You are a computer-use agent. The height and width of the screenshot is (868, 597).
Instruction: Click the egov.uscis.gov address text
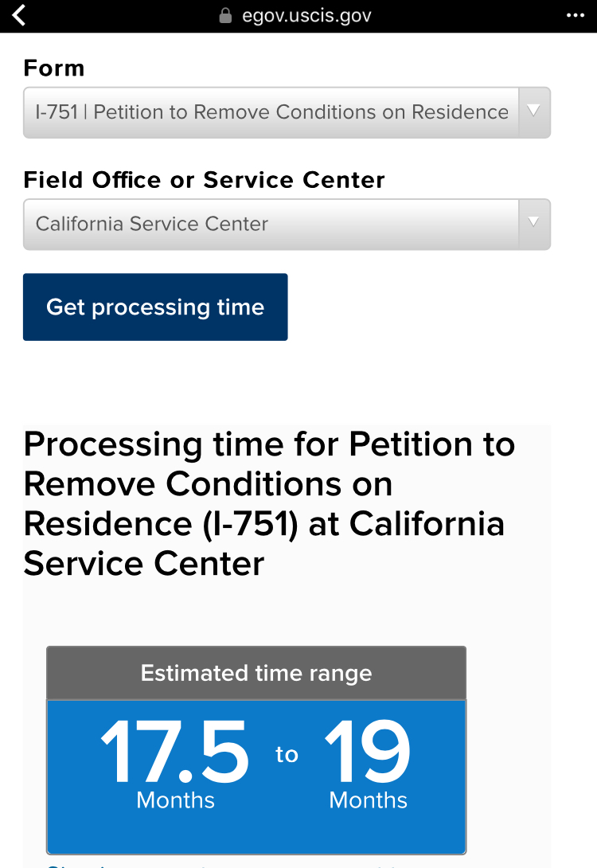click(x=306, y=15)
